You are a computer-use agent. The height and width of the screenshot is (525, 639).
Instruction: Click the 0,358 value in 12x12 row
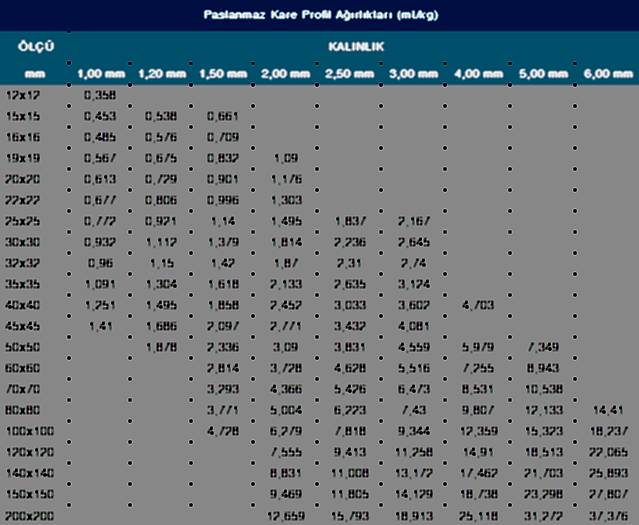pos(97,95)
